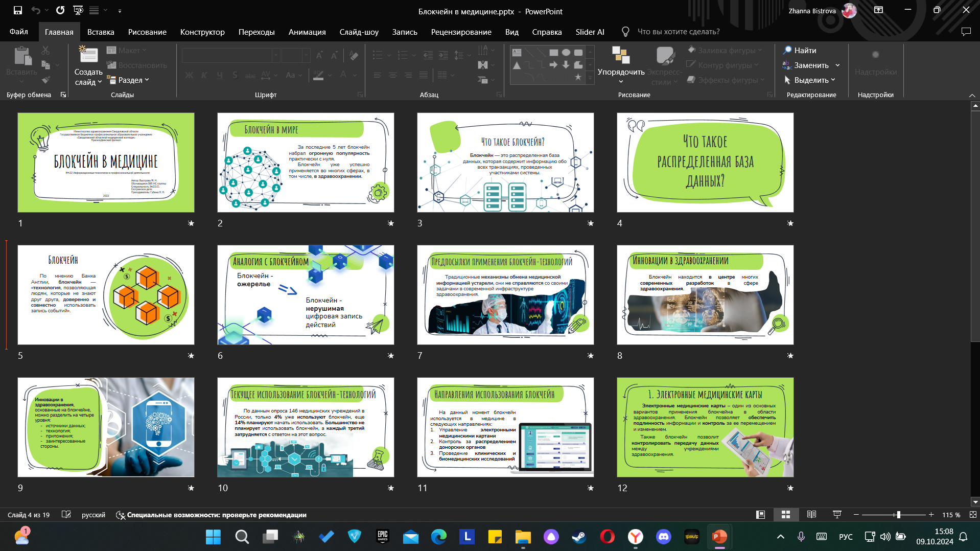
Task: Switch to the Designer tab
Action: pyautogui.click(x=202, y=32)
